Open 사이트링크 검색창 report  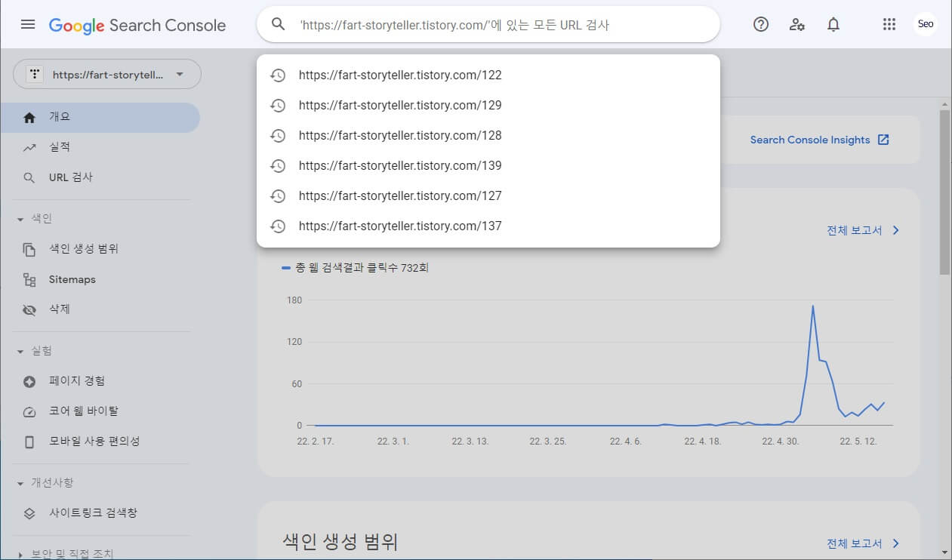click(100, 513)
